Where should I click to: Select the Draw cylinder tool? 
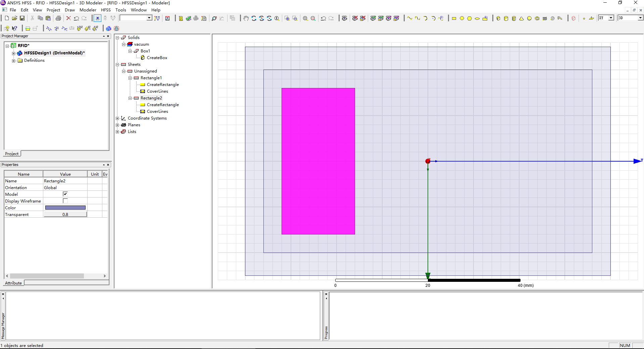pyautogui.click(x=506, y=18)
